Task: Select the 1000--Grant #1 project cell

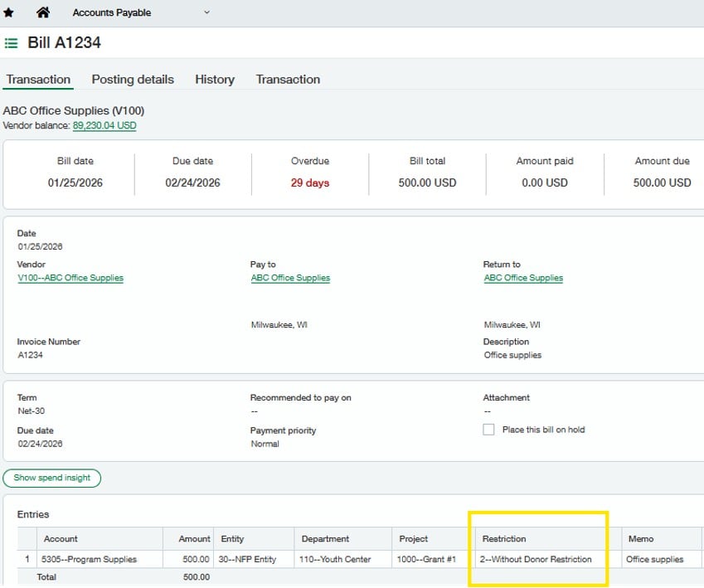Action: 434,559
